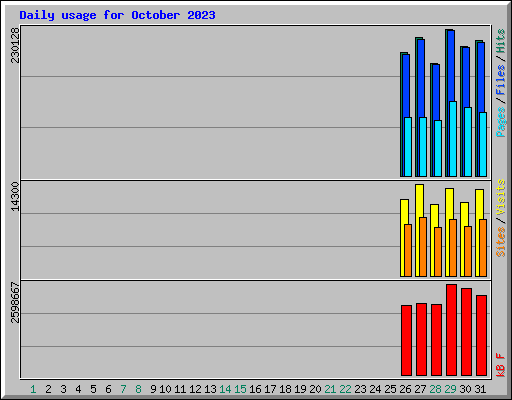The image size is (512, 400).
Task: Click the orange sites bar for day 26
Action: click(408, 250)
